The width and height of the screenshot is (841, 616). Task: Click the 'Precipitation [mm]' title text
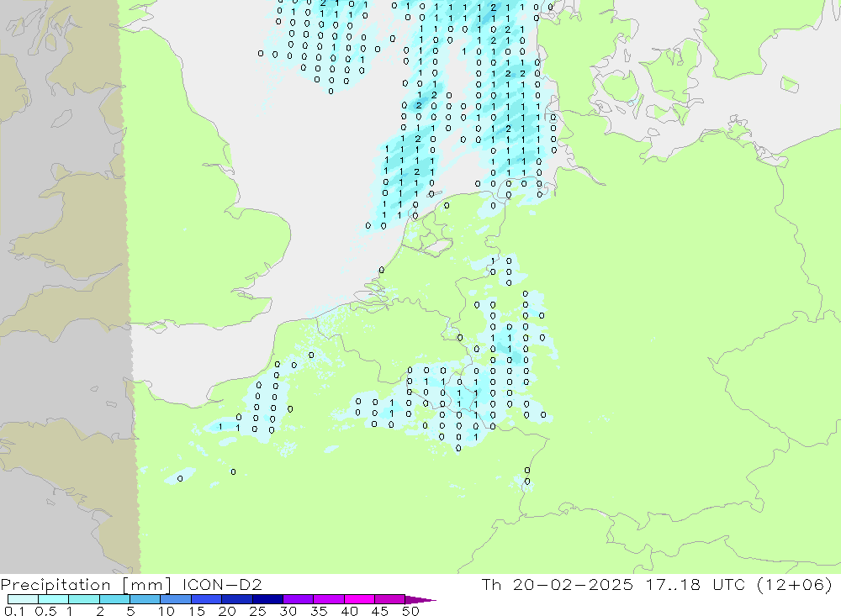pyautogui.click(x=86, y=585)
